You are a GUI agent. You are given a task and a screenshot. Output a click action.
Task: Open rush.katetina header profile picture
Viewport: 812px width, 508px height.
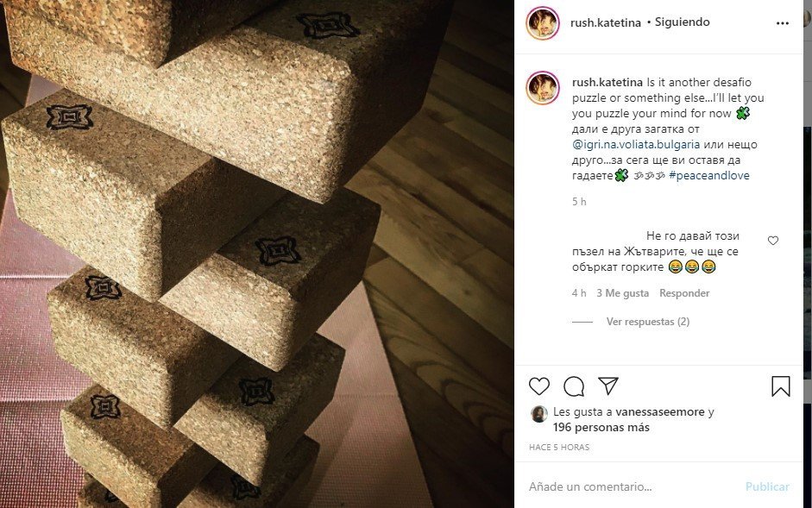[543, 23]
